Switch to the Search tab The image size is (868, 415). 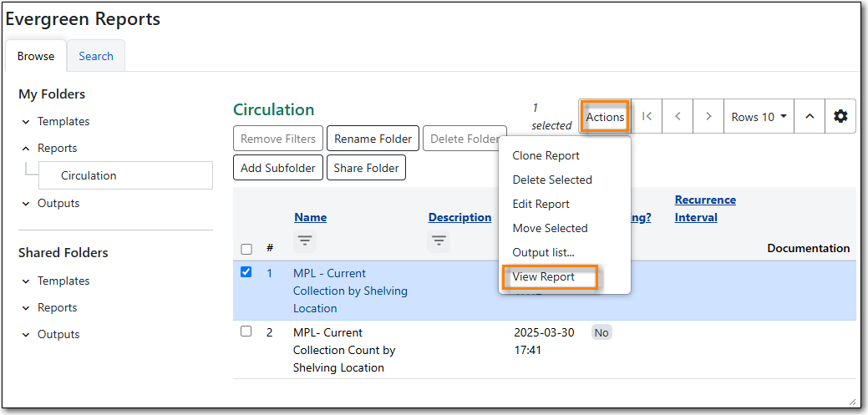pyautogui.click(x=96, y=56)
